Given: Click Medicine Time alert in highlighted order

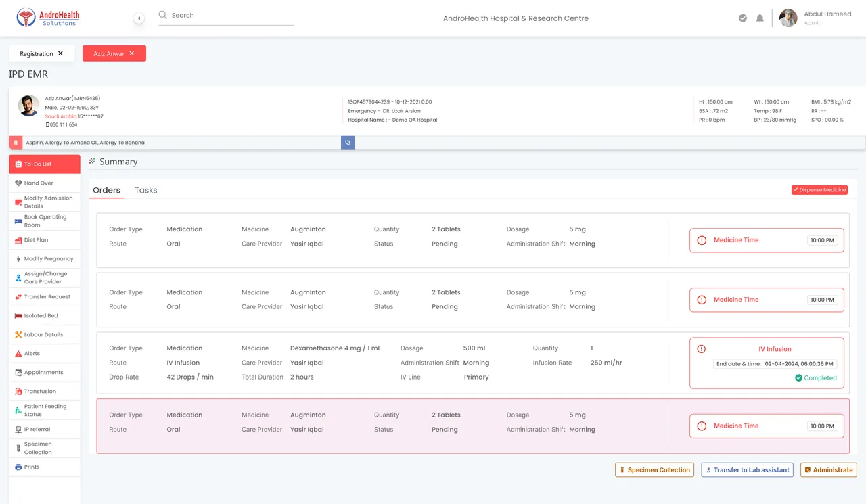Looking at the screenshot, I should click(767, 426).
